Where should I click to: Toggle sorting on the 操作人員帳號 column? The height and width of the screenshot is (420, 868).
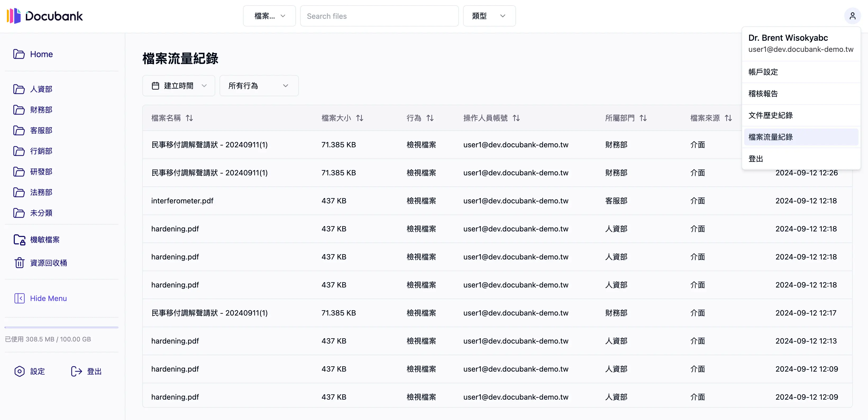click(516, 118)
